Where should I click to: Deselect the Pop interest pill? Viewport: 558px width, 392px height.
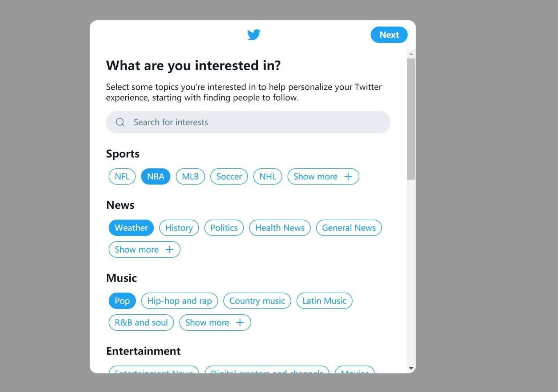tap(122, 301)
